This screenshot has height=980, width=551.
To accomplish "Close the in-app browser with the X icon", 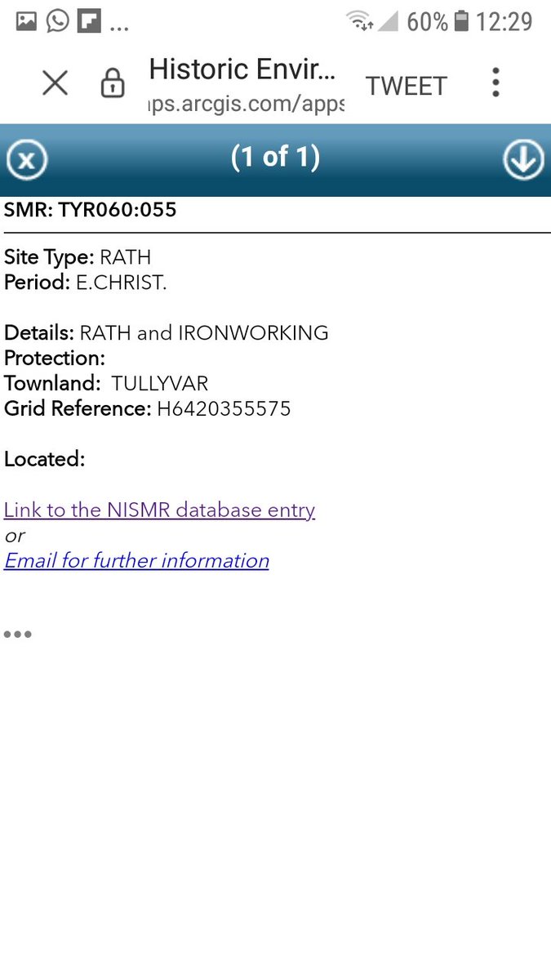I will pos(55,82).
